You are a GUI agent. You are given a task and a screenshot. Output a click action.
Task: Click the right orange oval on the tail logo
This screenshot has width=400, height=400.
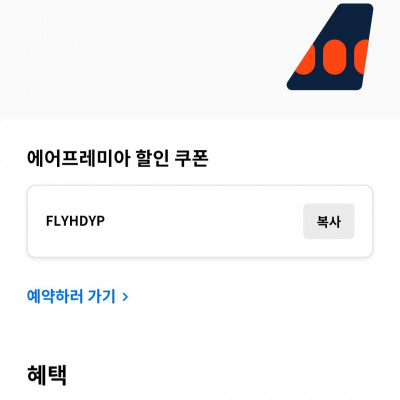361,57
